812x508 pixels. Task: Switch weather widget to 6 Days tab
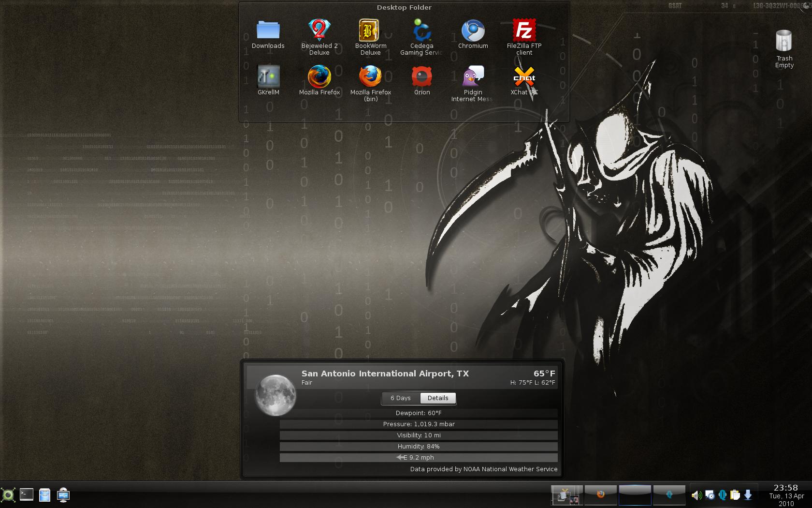pos(401,398)
